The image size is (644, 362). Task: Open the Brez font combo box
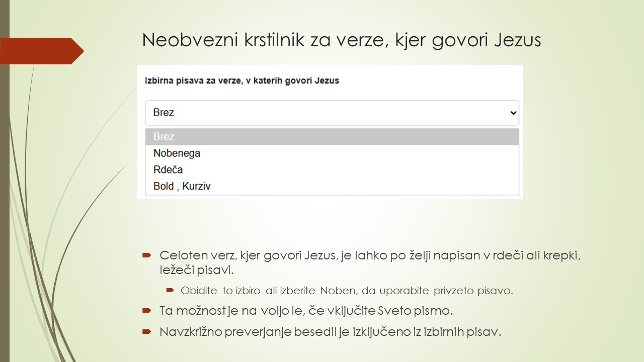(332, 113)
